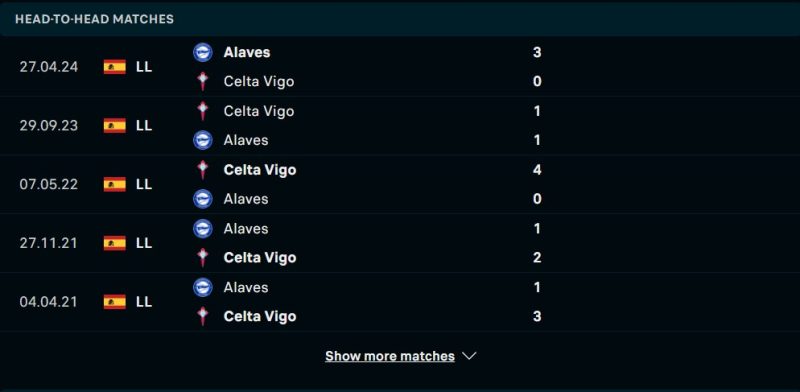Open Celta Vigo team in 27.11.21 match
Viewport: 800px width, 392px height.
(260, 258)
